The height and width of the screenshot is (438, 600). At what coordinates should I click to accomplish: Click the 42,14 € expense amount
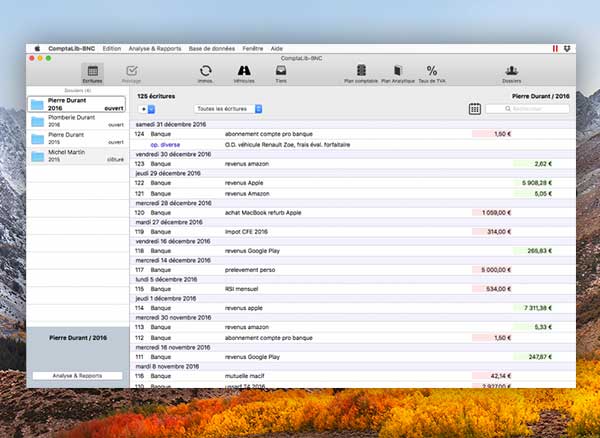(500, 376)
